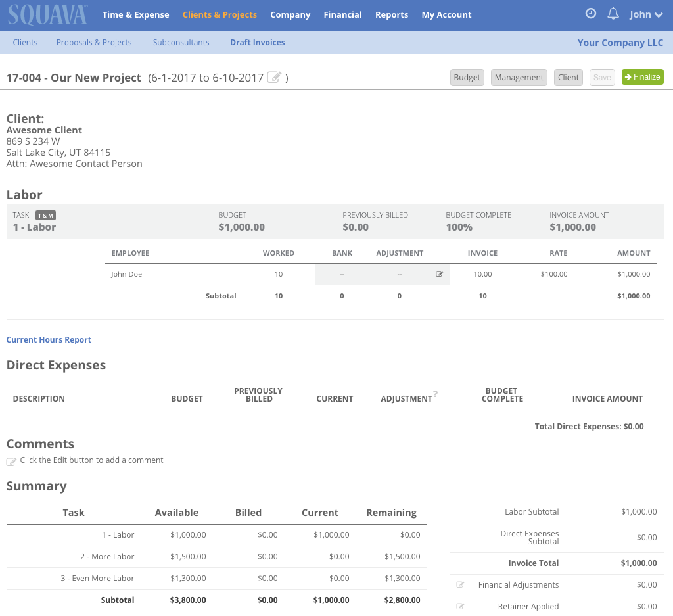Click the Direct Expenses Subtotal label
673x616 pixels.
[530, 537]
